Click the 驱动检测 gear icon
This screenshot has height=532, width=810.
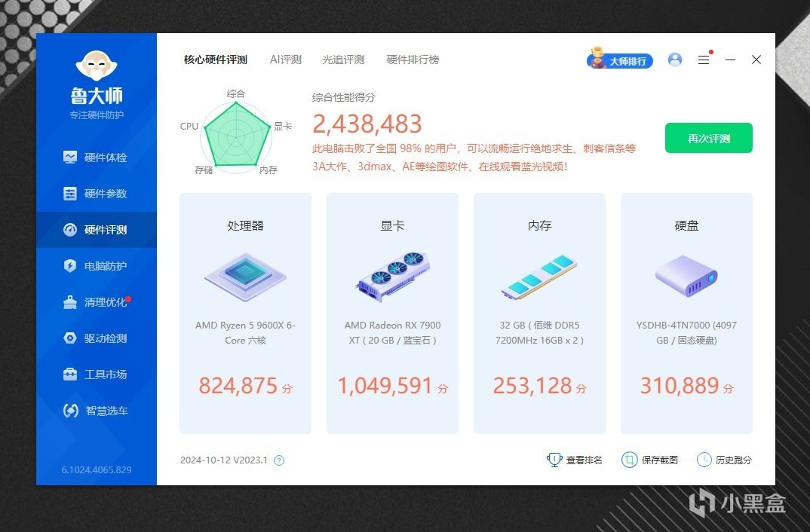(x=69, y=338)
